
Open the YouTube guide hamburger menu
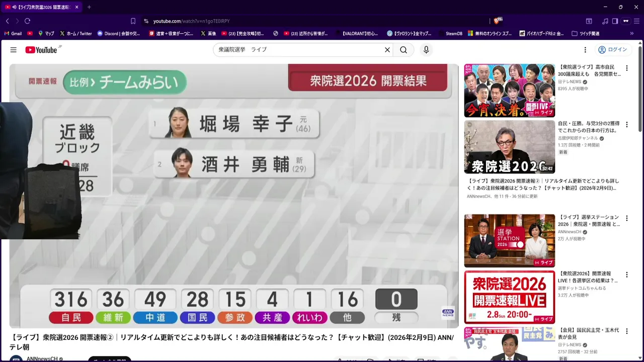pos(14,50)
